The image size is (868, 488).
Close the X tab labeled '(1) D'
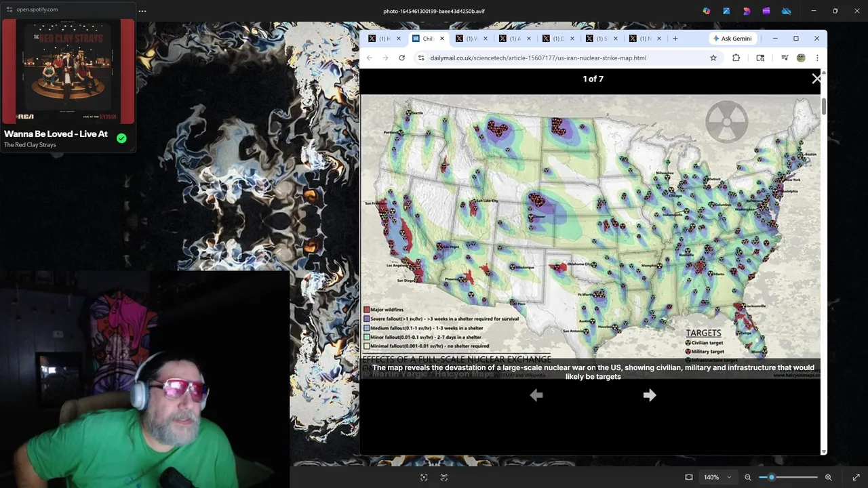pos(572,39)
